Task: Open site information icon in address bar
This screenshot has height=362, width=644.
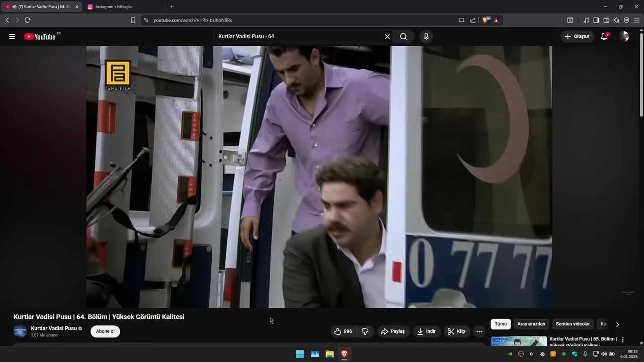Action: (x=146, y=20)
